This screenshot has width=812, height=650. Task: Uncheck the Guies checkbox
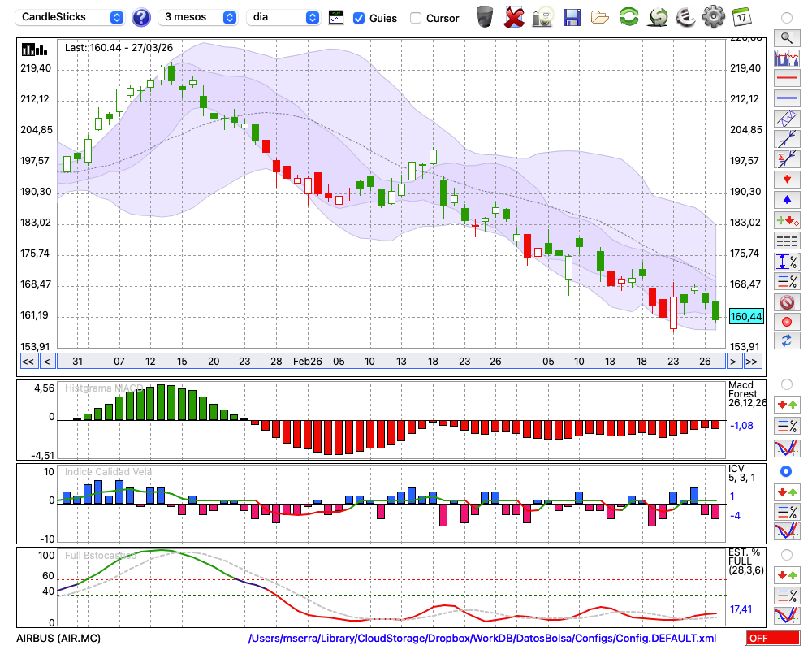(x=359, y=18)
